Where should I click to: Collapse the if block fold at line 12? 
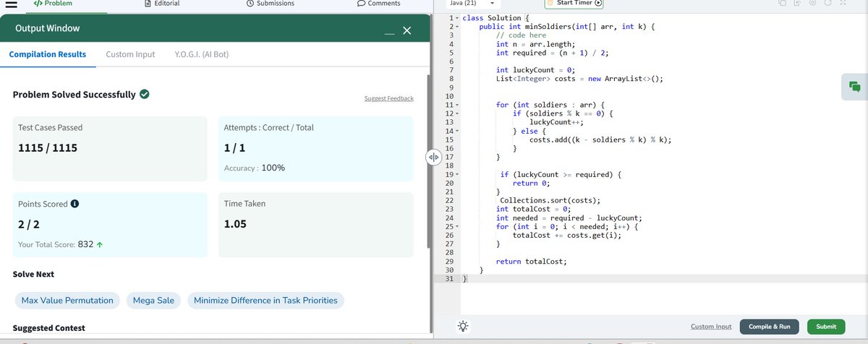[457, 113]
